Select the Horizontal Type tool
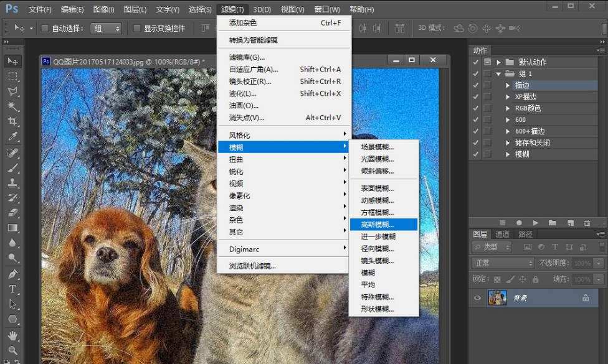 click(12, 289)
